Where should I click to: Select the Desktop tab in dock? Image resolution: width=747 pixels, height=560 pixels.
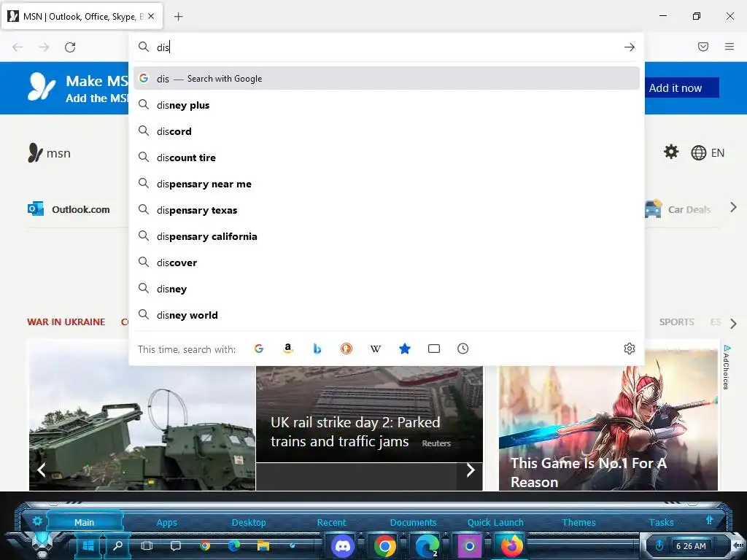click(249, 522)
